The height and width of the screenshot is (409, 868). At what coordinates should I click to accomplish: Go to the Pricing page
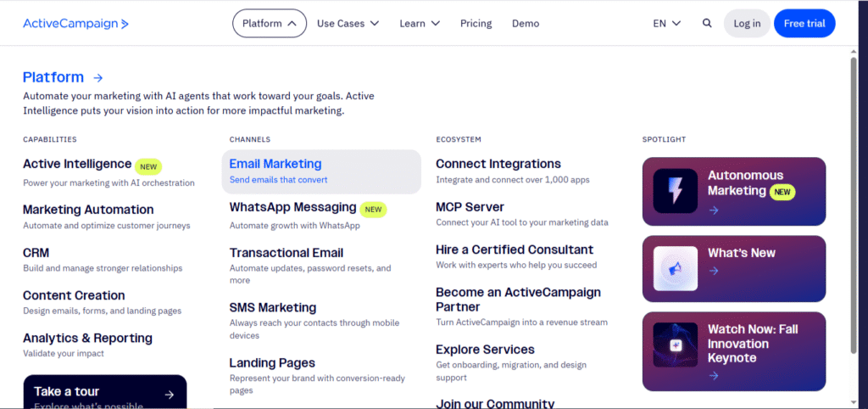coord(476,23)
